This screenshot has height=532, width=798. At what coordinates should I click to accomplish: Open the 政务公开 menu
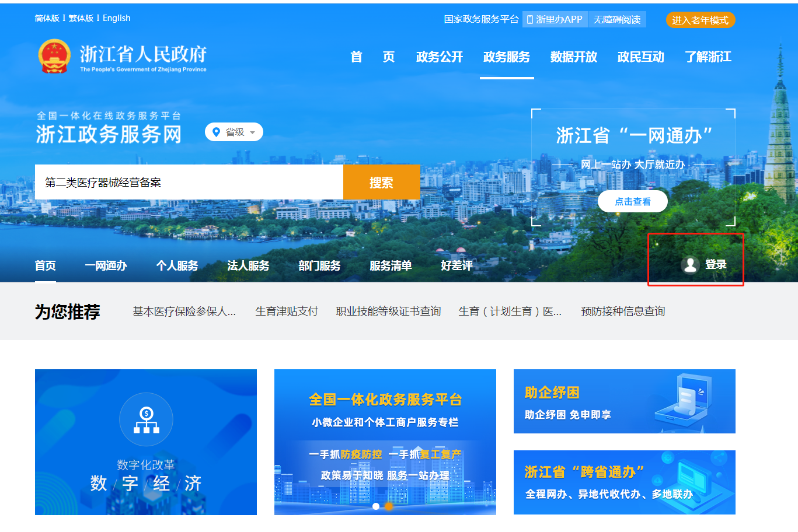(x=440, y=57)
